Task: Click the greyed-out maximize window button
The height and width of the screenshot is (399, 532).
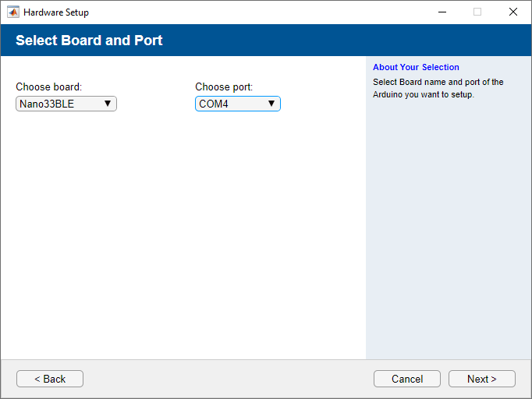Action: [x=477, y=12]
